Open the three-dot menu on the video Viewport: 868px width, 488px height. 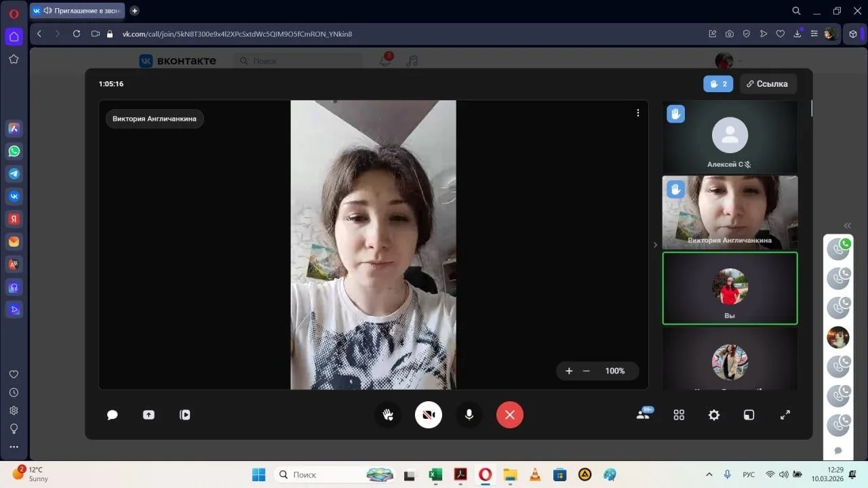point(637,113)
